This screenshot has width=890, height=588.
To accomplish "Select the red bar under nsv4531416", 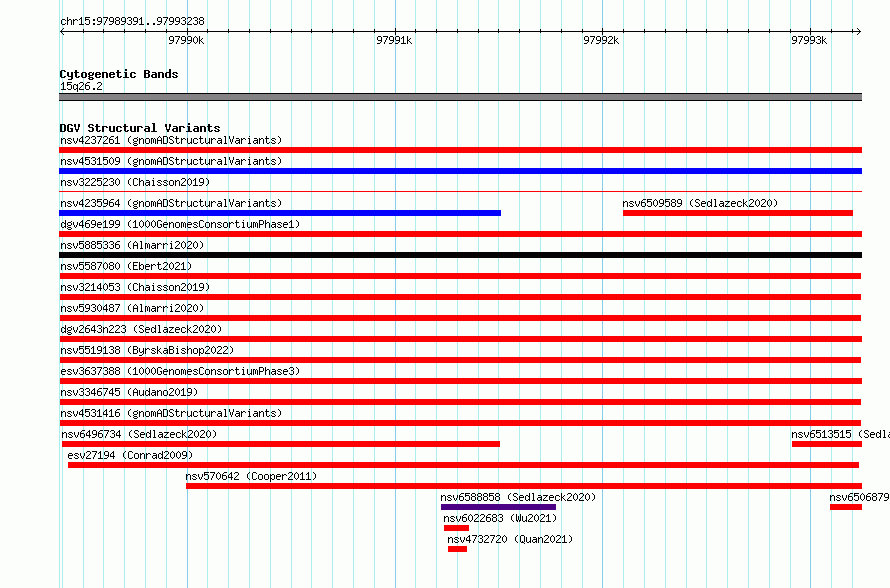I will click(460, 423).
